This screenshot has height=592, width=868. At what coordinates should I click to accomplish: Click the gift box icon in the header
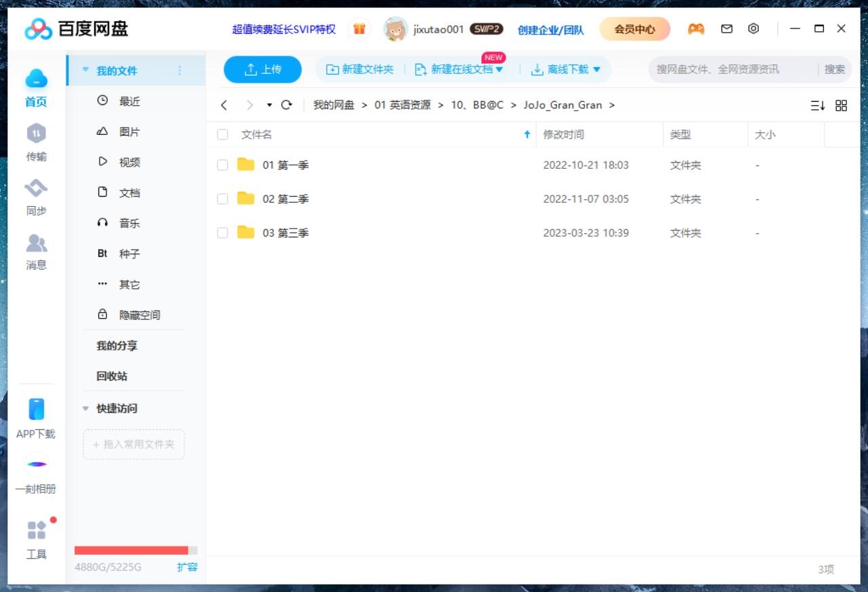click(x=359, y=29)
